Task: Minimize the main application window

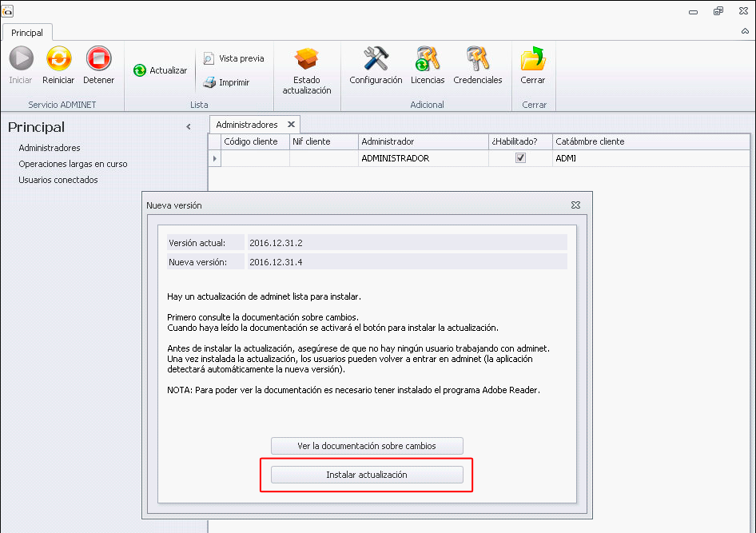Action: 694,11
